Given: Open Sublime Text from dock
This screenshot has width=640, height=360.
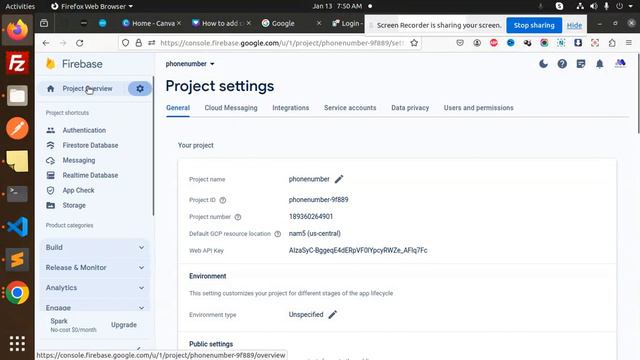Looking at the screenshot, I should pos(17,260).
